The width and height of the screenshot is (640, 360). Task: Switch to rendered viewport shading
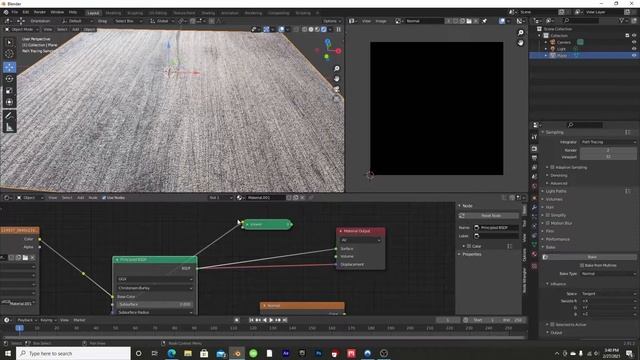click(x=324, y=29)
